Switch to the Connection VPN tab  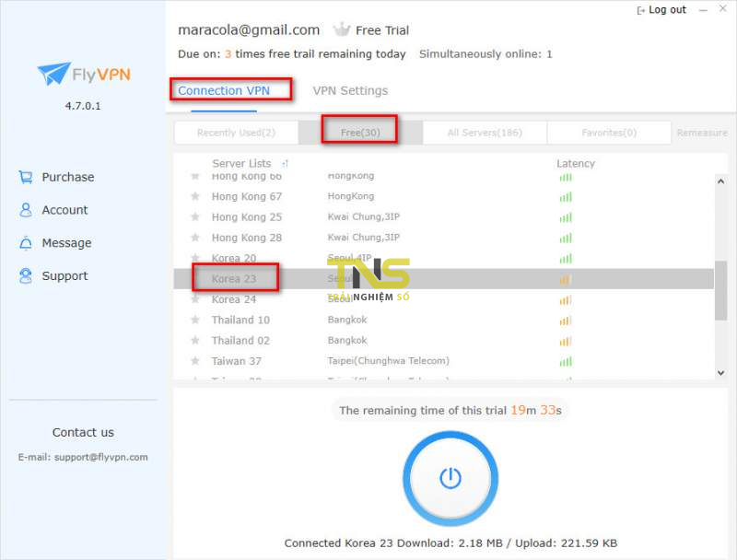coord(224,90)
